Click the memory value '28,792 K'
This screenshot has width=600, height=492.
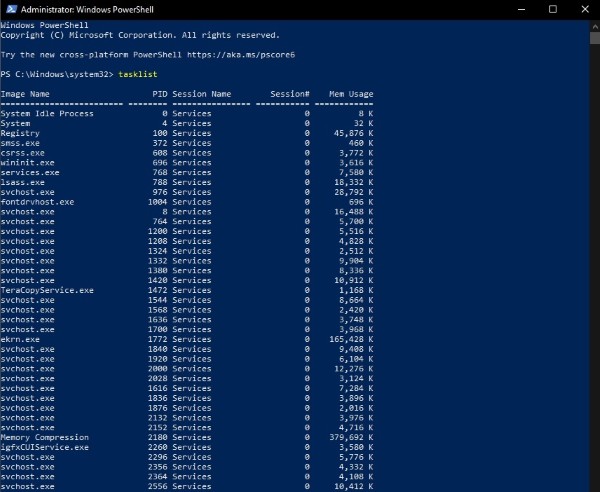click(354, 192)
